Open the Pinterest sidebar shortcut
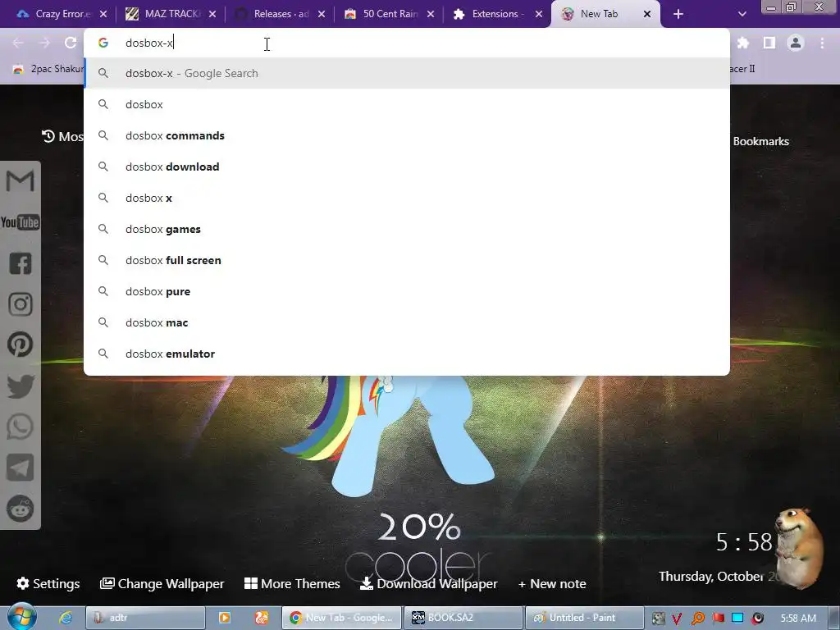This screenshot has height=630, width=840. pos(20,345)
